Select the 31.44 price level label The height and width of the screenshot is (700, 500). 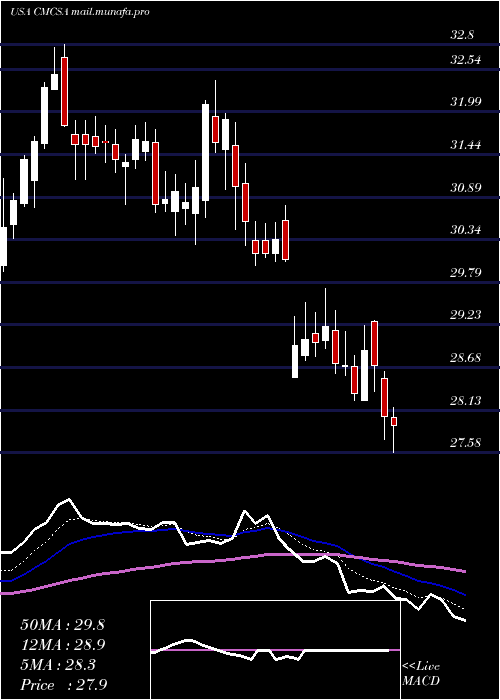point(466,145)
